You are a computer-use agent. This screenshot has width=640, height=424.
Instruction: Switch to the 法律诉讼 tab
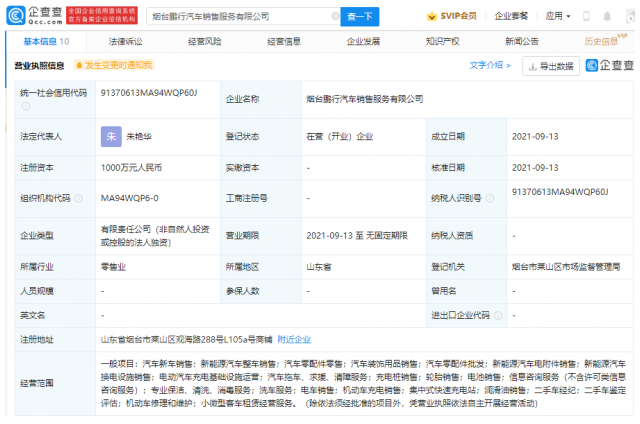127,42
